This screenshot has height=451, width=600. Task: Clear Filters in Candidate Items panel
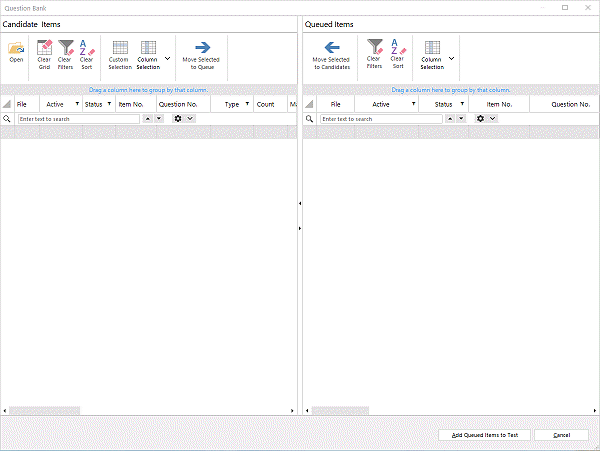coord(65,51)
